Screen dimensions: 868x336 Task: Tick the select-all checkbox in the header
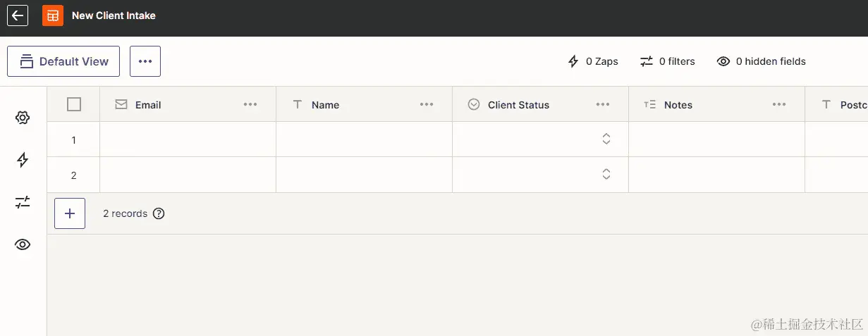[x=74, y=104]
